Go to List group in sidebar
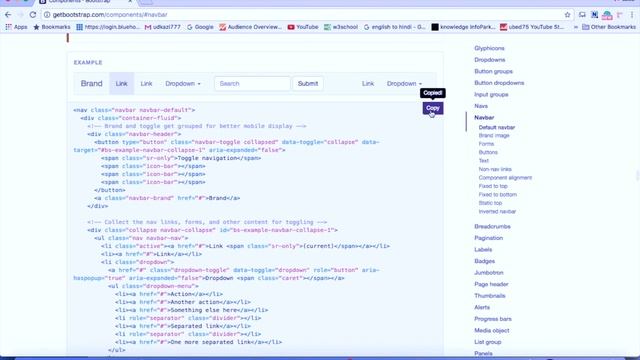Viewport: 640px width, 360px height. pyautogui.click(x=488, y=342)
